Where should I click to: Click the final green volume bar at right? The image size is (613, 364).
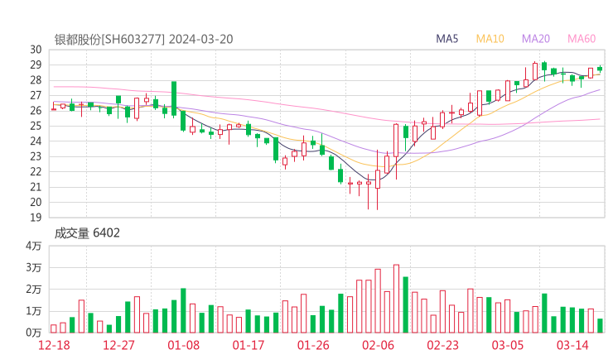click(600, 325)
